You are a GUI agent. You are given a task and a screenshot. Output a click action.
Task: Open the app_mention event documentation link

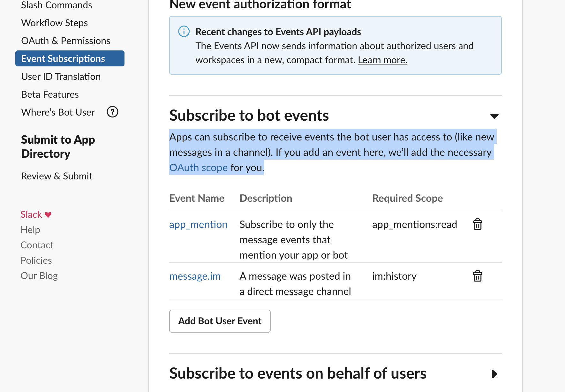(x=198, y=224)
